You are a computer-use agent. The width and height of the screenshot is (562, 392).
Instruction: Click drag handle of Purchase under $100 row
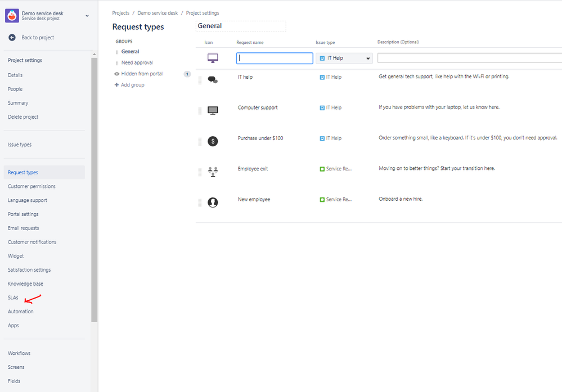(x=200, y=142)
